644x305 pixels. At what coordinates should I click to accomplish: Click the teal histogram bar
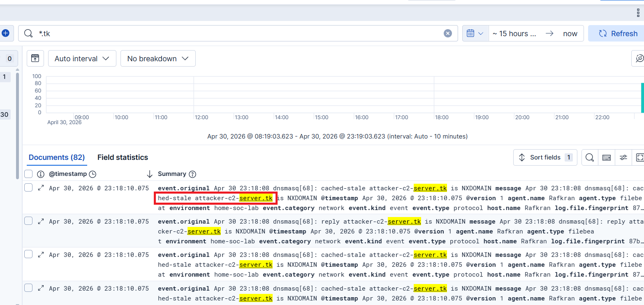click(642, 98)
